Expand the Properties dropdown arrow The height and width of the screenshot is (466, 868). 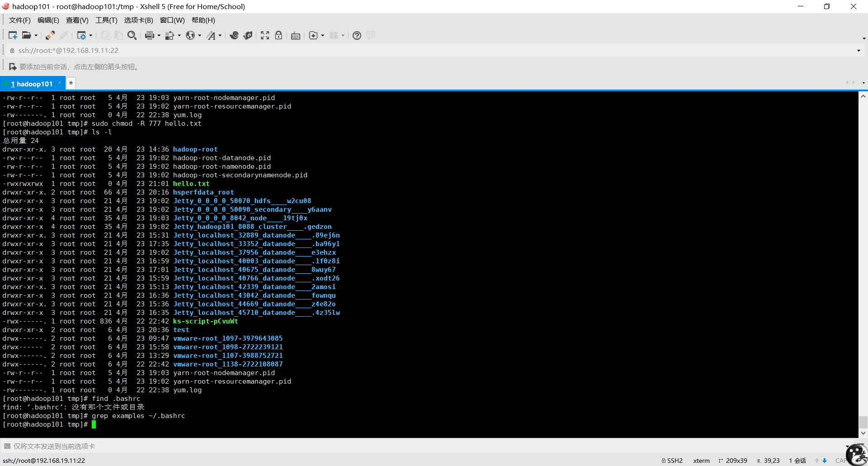point(91,35)
